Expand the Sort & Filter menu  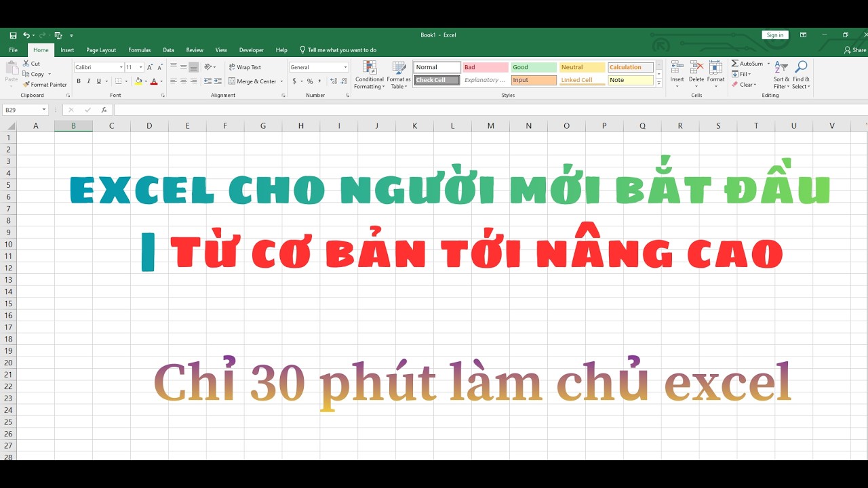781,75
